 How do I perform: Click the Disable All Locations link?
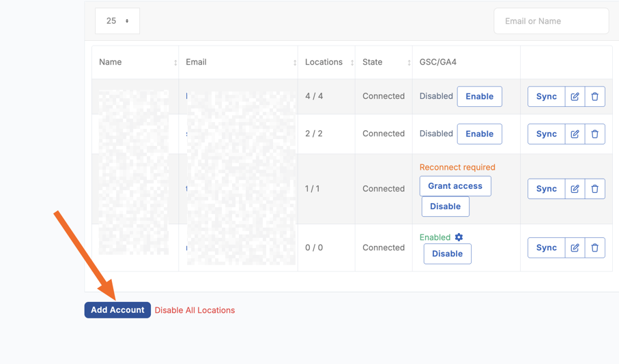click(x=195, y=310)
